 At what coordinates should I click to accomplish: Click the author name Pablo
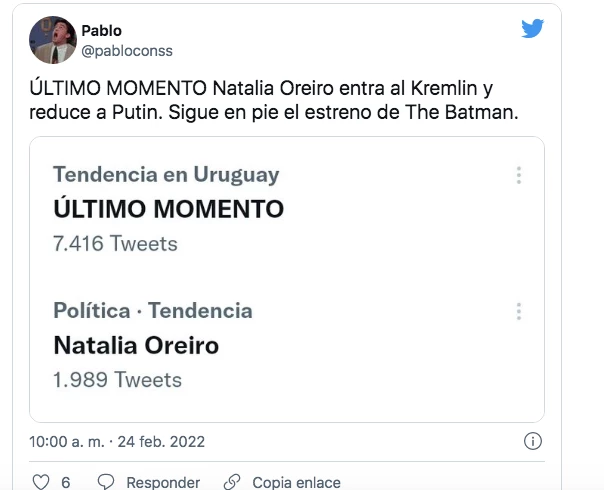(101, 31)
